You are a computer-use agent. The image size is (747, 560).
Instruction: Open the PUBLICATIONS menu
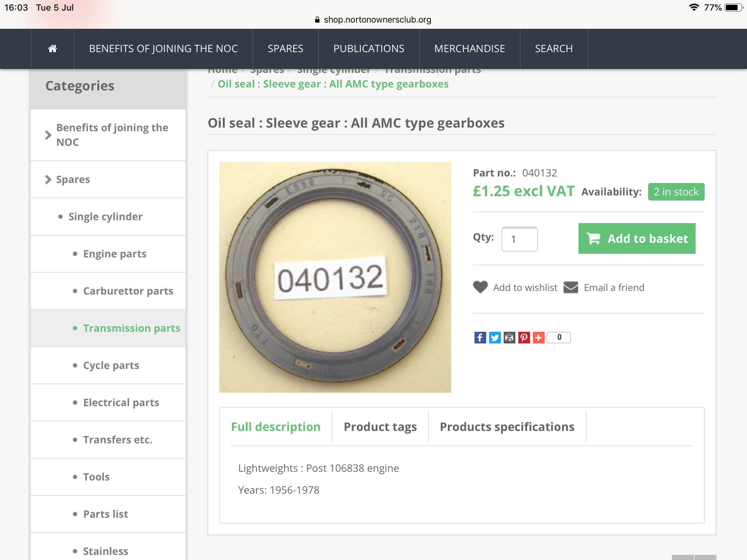369,48
